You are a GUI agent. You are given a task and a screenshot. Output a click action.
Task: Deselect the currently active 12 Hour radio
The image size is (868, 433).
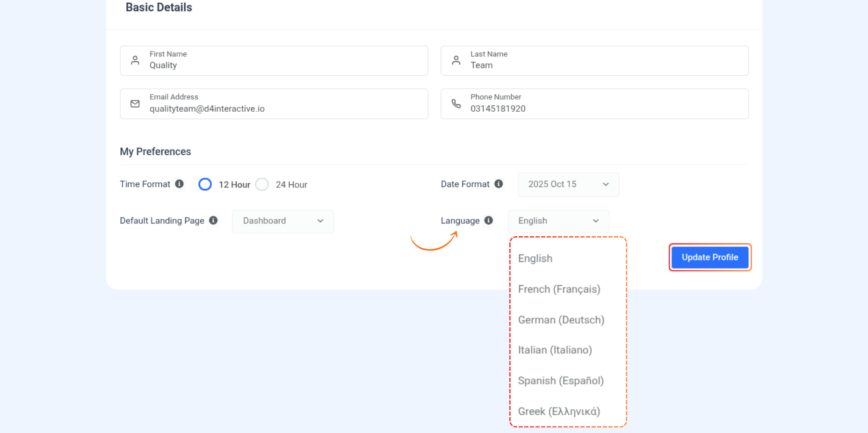click(205, 184)
